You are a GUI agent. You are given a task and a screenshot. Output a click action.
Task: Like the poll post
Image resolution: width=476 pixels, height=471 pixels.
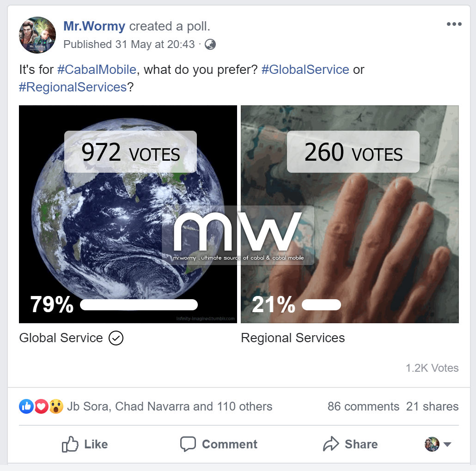pos(85,444)
